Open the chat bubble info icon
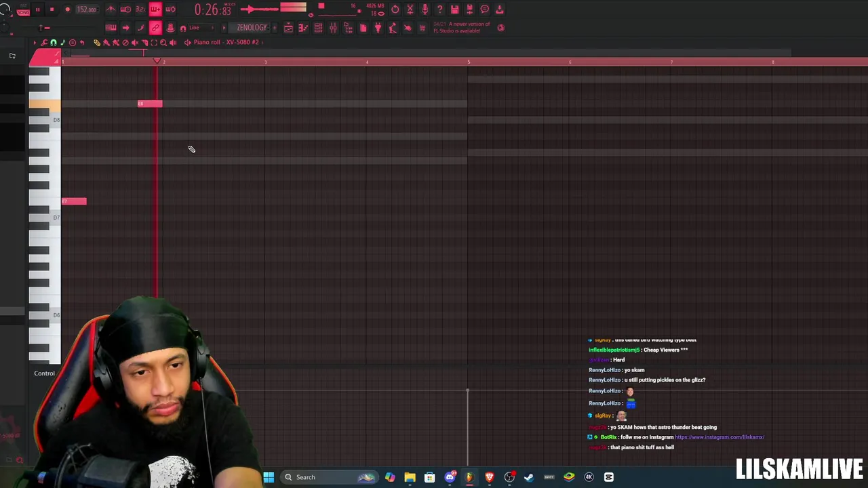Screen dimensions: 868x488 [x=484, y=9]
